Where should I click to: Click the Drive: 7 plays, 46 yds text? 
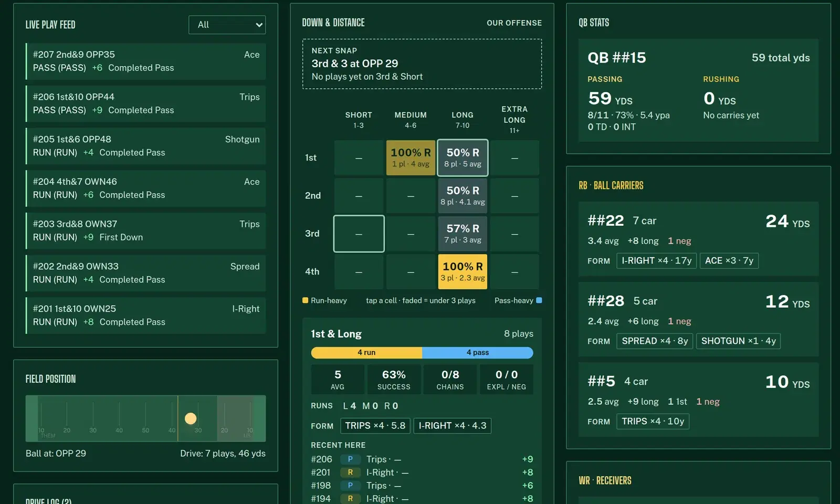(x=223, y=454)
